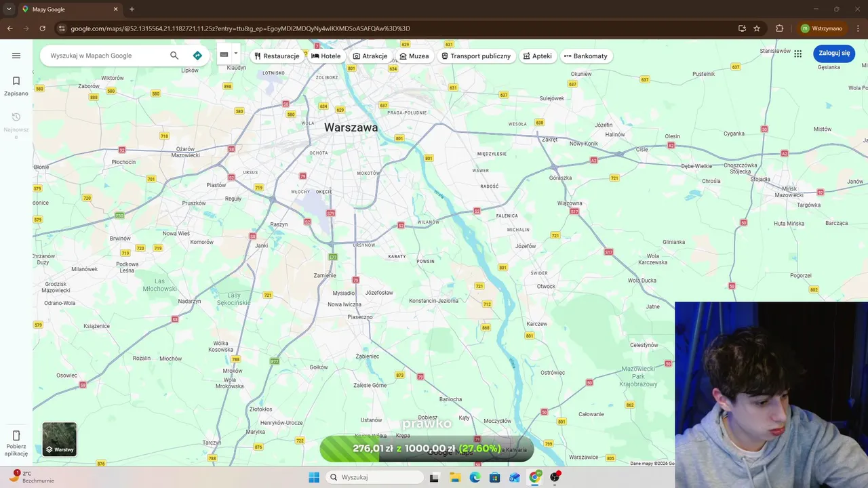868x488 pixels.
Task: Click the Celestynów label on the map
Action: click(644, 345)
